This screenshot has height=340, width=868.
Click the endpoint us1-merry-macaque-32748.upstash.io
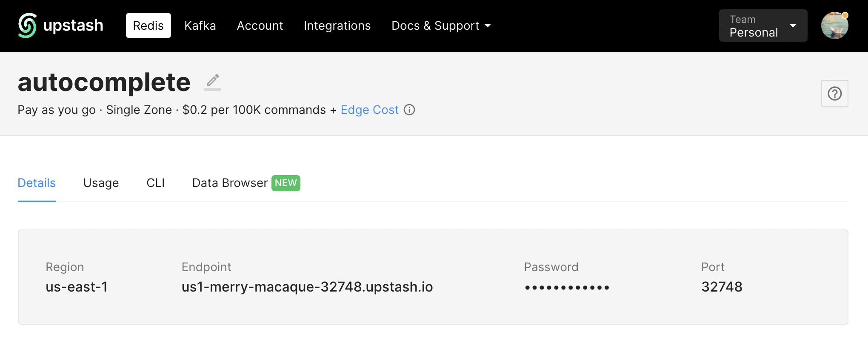tap(307, 287)
